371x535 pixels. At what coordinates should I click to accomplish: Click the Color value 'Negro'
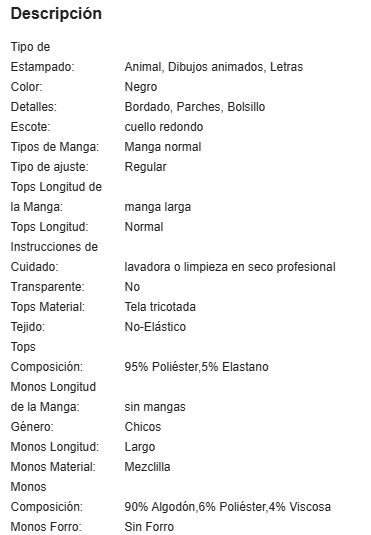pos(141,87)
